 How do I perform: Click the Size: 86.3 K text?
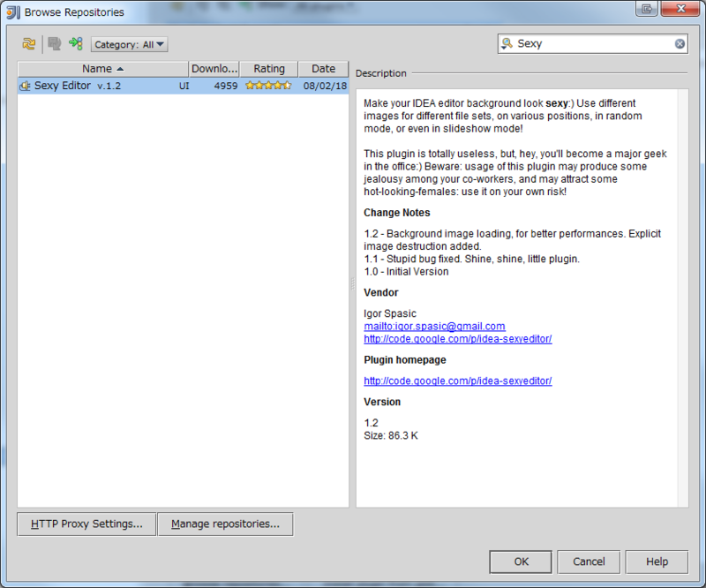tap(391, 436)
